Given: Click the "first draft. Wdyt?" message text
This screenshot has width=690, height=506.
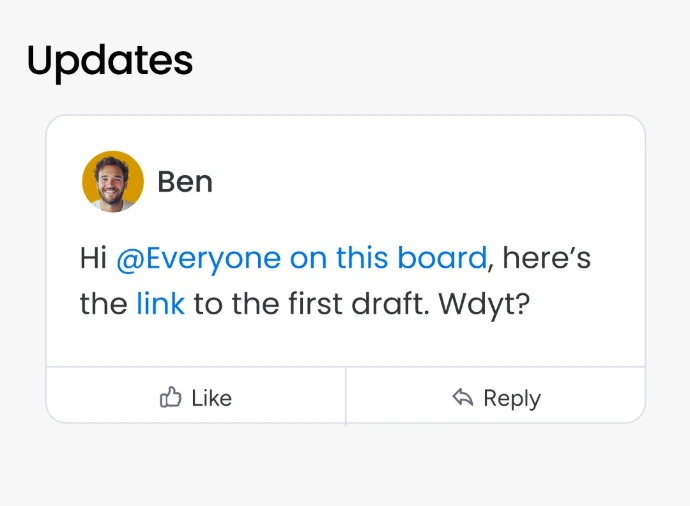Looking at the screenshot, I should tap(409, 305).
